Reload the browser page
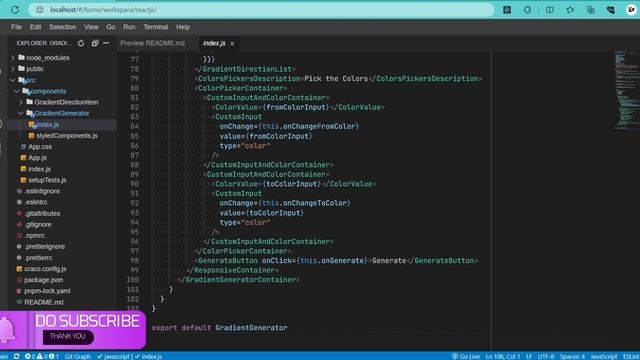Viewport: 640px width, 360px height. click(x=15, y=9)
